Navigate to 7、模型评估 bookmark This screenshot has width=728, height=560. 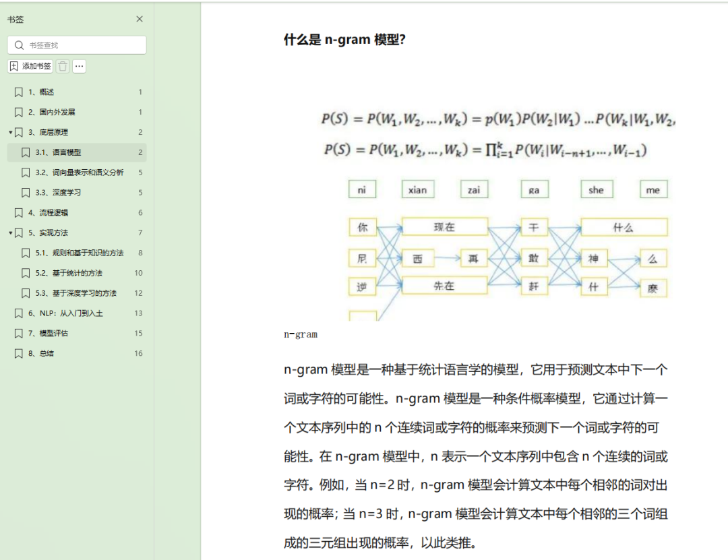pos(77,333)
